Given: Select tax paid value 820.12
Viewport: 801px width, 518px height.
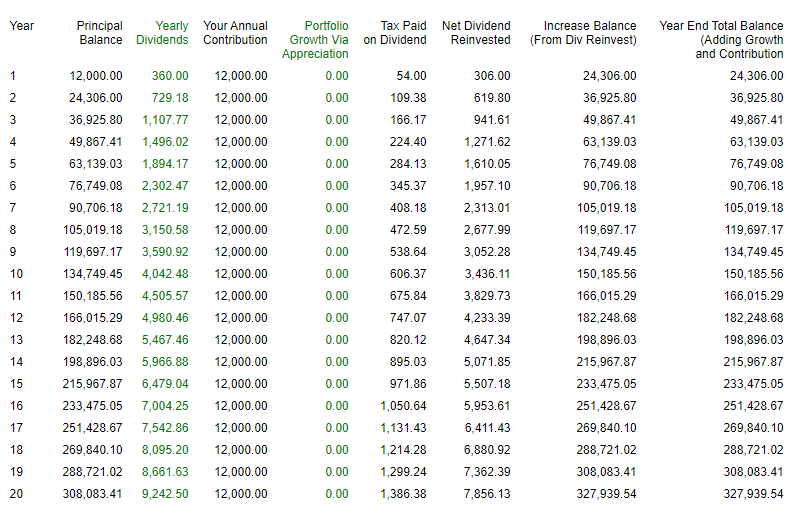Looking at the screenshot, I should 408,340.
